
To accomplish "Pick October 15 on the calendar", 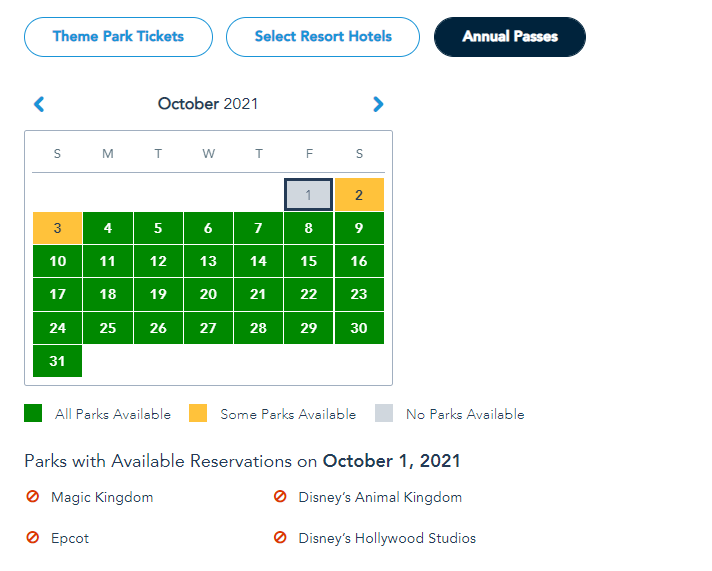I will click(x=309, y=261).
